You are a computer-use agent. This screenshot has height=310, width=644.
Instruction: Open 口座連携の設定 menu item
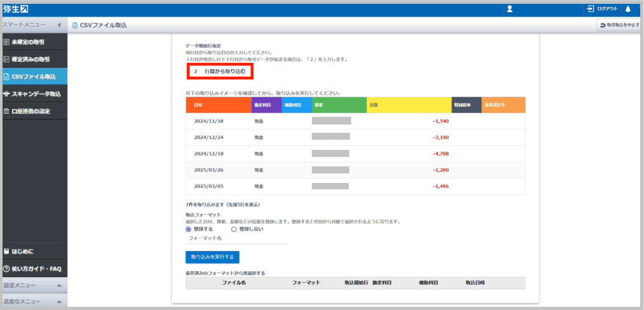coord(35,111)
